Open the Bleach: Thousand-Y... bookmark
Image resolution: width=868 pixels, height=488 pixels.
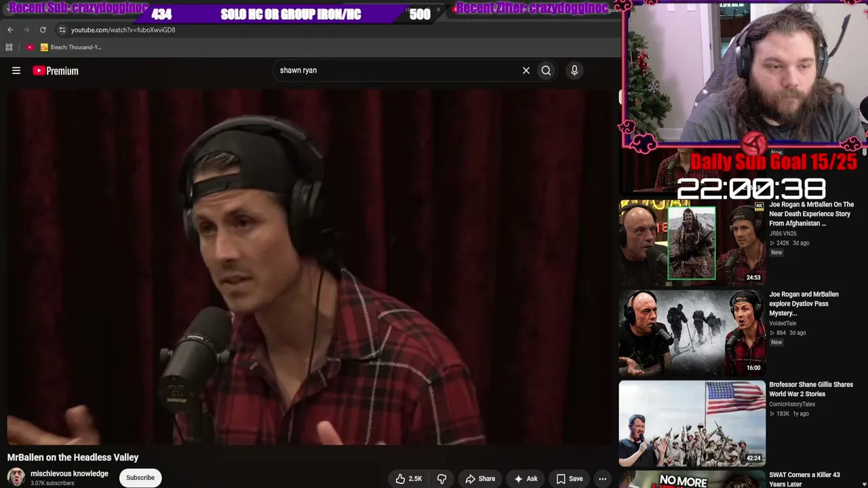point(71,47)
